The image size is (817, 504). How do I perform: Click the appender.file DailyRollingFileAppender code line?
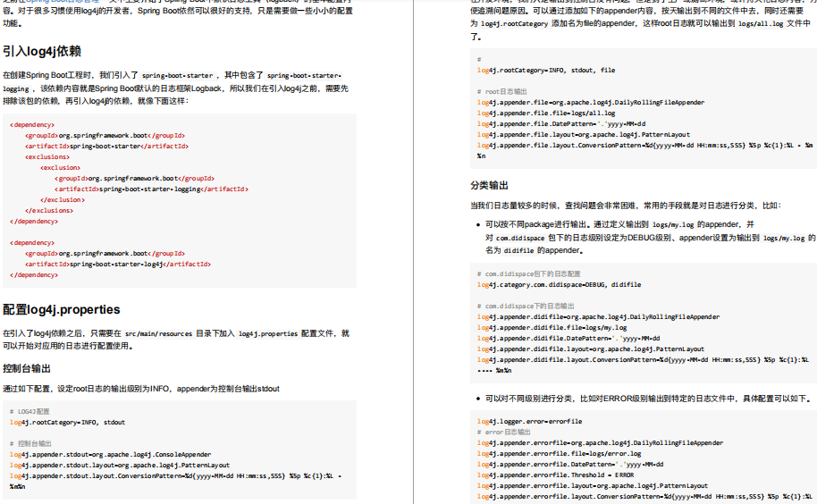591,102
